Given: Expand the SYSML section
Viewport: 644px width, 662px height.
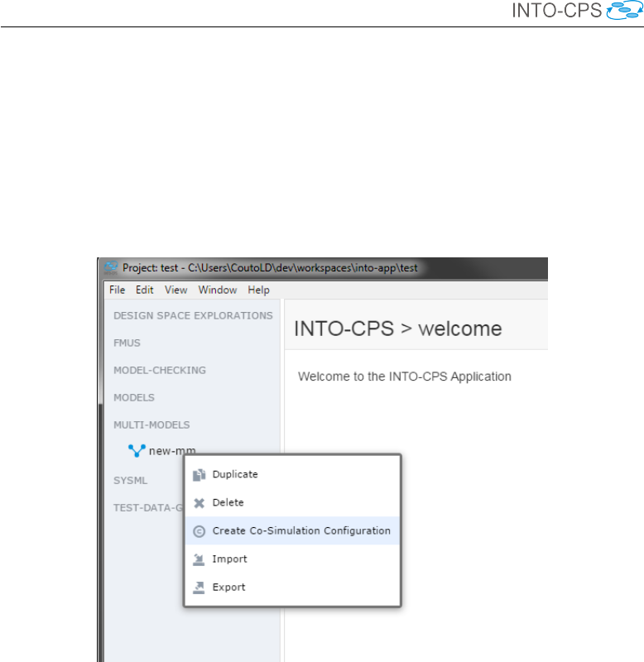Looking at the screenshot, I should (x=131, y=481).
